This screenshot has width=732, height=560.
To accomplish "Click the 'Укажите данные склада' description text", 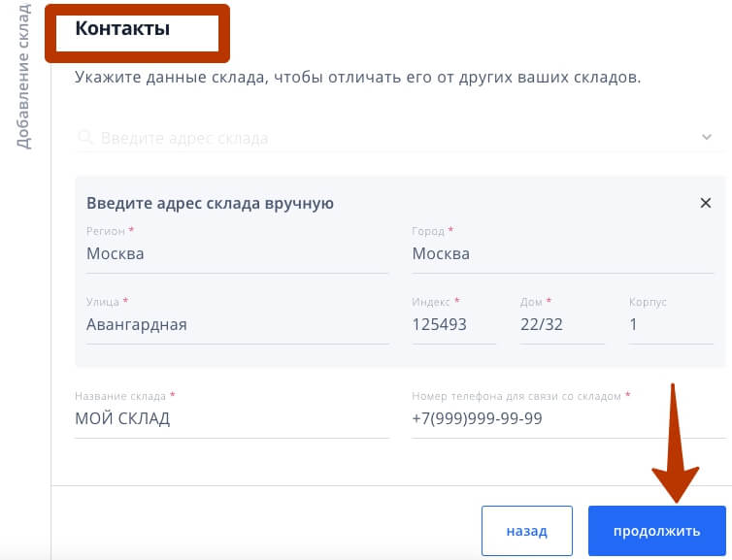I will pyautogui.click(x=357, y=77).
